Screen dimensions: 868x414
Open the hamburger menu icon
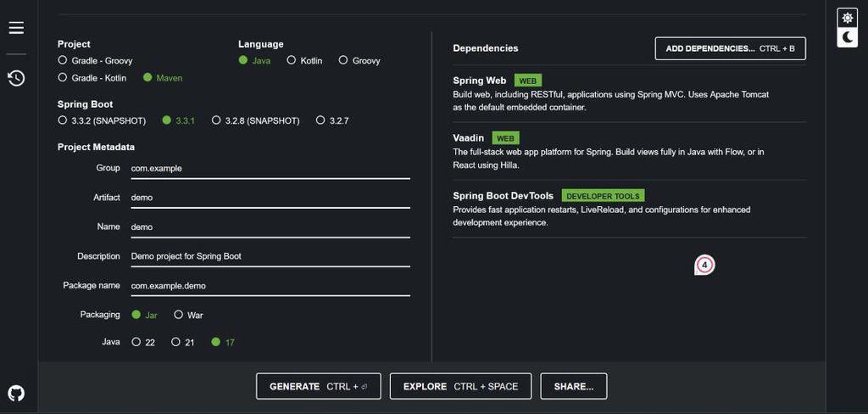17,28
